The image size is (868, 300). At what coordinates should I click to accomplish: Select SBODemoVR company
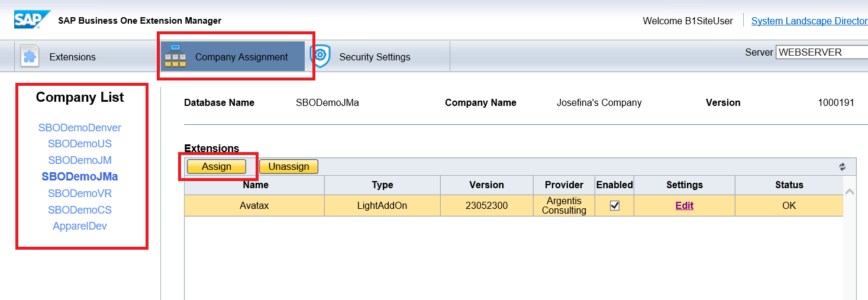pos(80,193)
